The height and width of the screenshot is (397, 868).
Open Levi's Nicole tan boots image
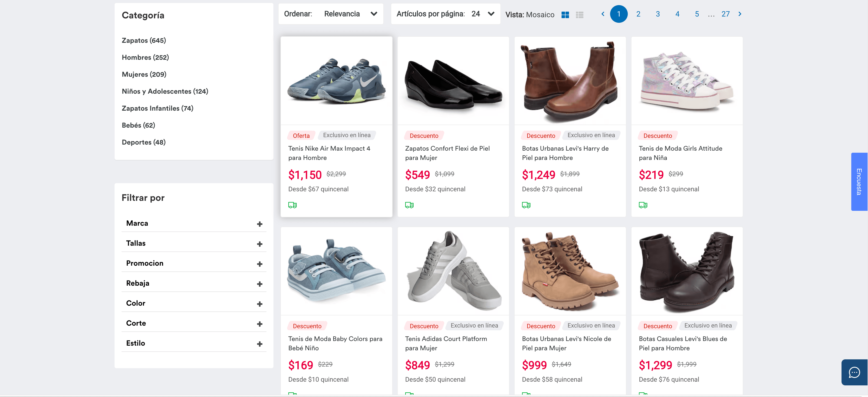tap(570, 271)
